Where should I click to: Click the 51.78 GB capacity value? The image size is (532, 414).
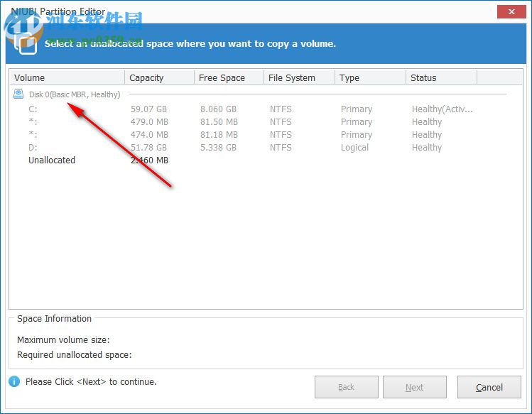point(148,147)
